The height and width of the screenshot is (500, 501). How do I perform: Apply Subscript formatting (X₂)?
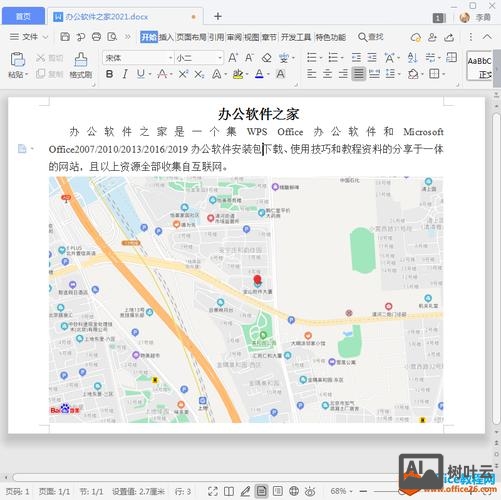[x=199, y=74]
